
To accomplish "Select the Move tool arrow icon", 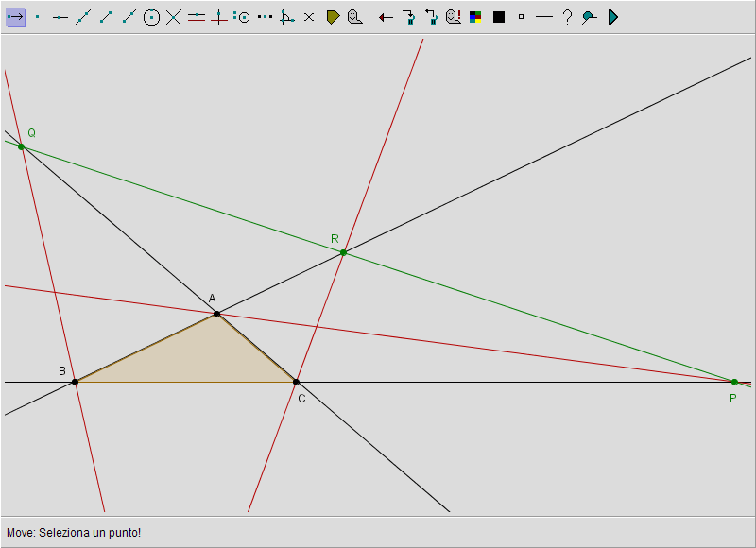I will pos(15,17).
